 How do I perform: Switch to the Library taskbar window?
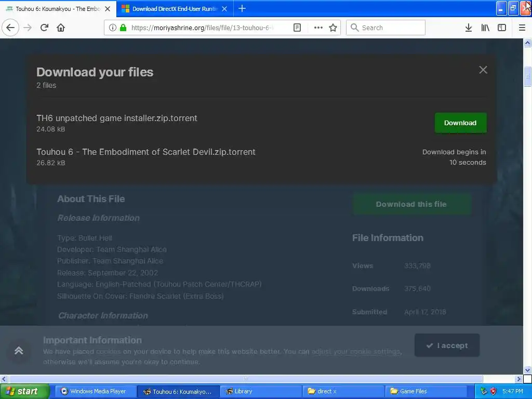pos(261,391)
